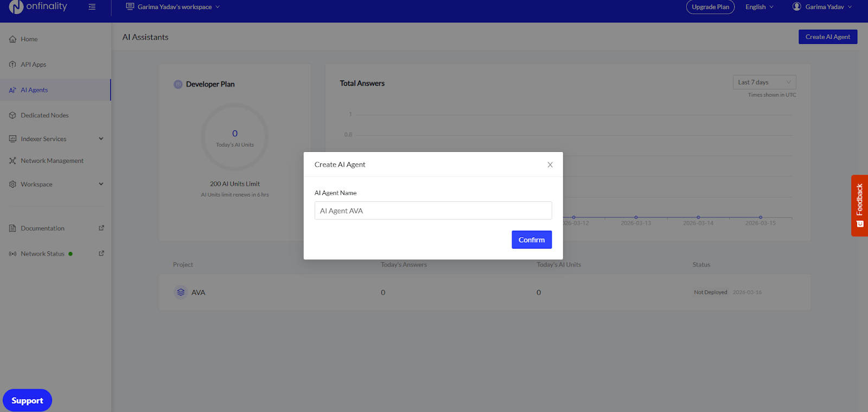868x412 pixels.
Task: Click the AI Assistants page heading
Action: (x=145, y=37)
